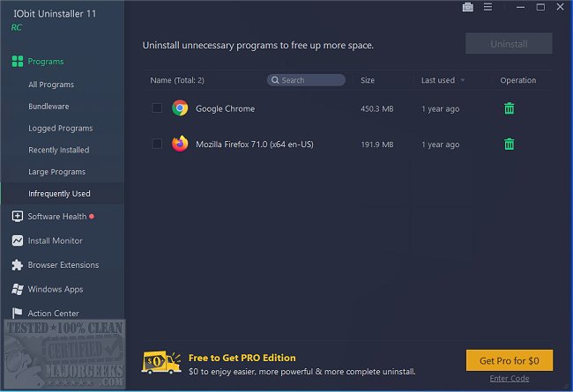Select Infrequently Used in sidebar

pos(63,193)
